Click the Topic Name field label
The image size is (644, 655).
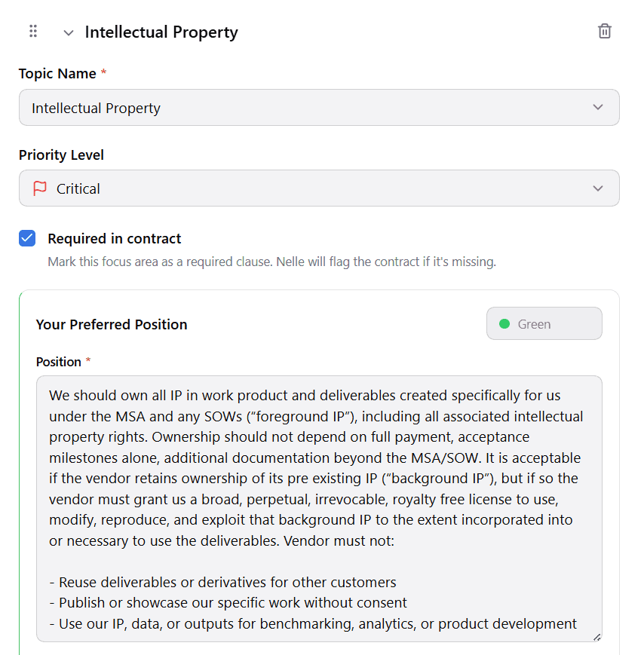click(57, 74)
